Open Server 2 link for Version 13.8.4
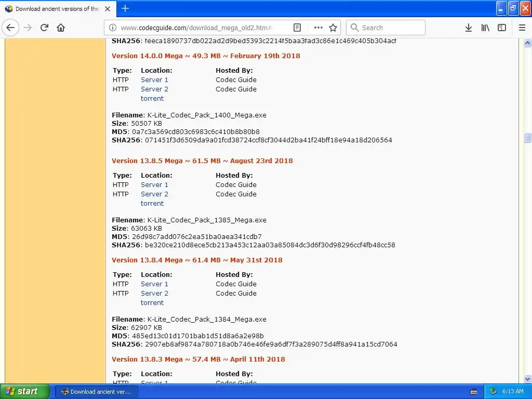532x399 pixels. tap(154, 293)
